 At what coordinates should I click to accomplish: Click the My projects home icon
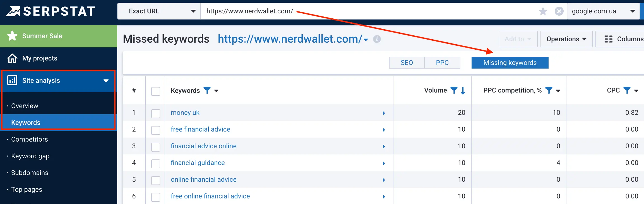(12, 58)
